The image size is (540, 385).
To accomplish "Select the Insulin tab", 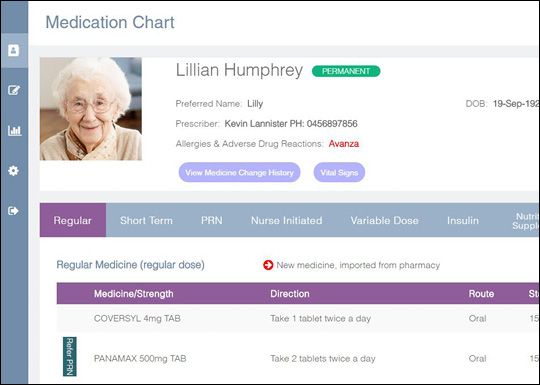I will [x=463, y=220].
